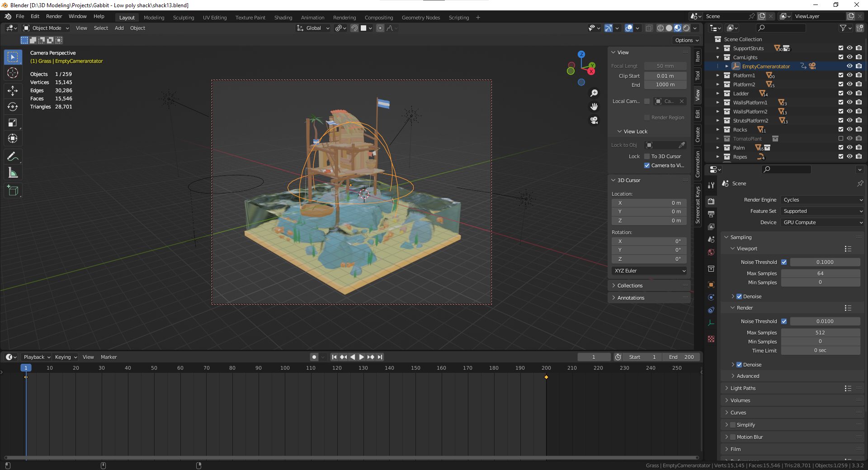Click the keyframe marker at frame 200

546,377
